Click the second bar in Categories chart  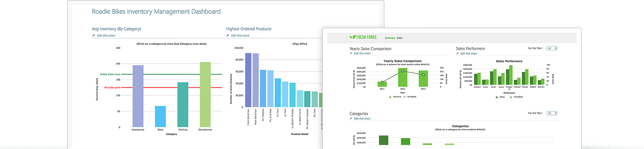[406, 141]
